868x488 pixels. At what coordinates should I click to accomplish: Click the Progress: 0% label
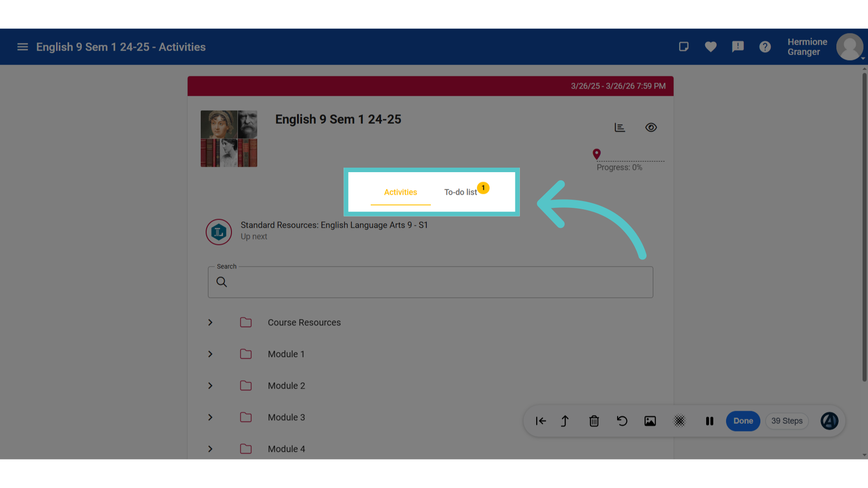(619, 168)
